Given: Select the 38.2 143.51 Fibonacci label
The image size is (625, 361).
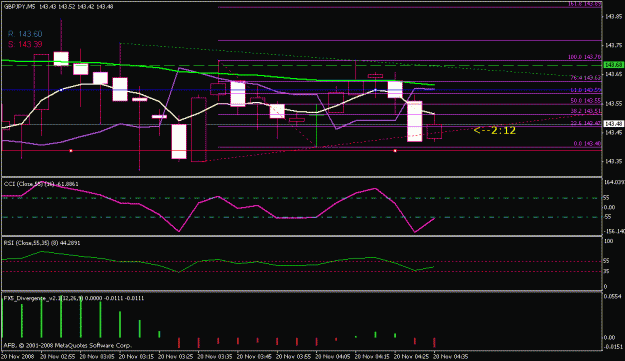Looking at the screenshot, I should coord(585,111).
